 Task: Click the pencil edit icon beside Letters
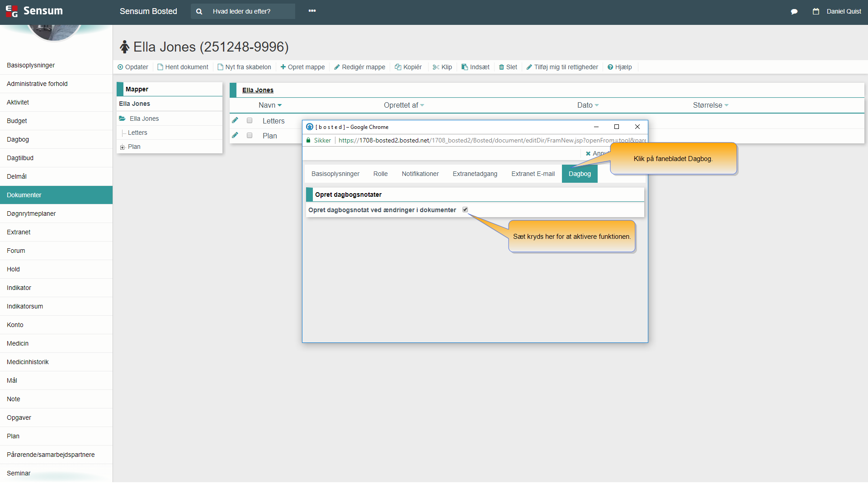[x=235, y=120]
